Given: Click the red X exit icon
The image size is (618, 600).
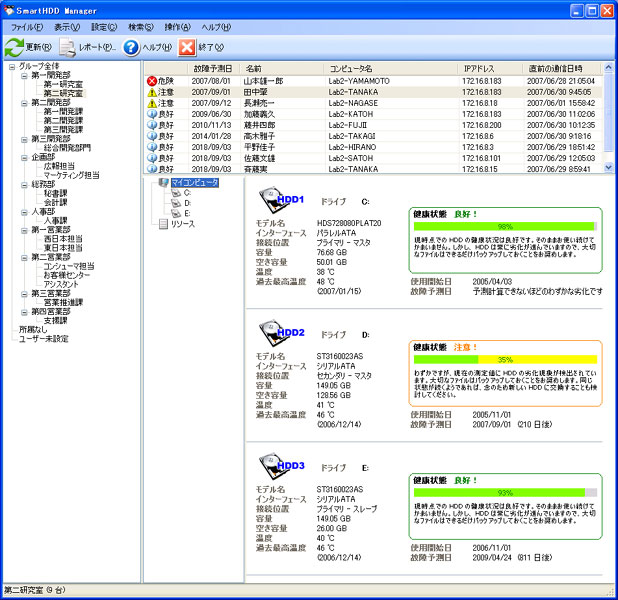Looking at the screenshot, I should point(186,47).
